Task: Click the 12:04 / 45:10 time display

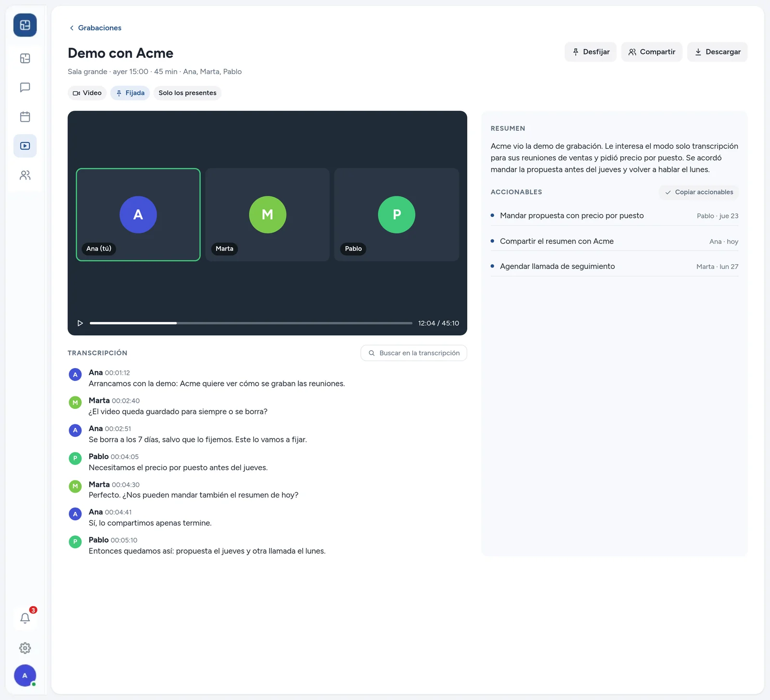Action: (x=438, y=323)
